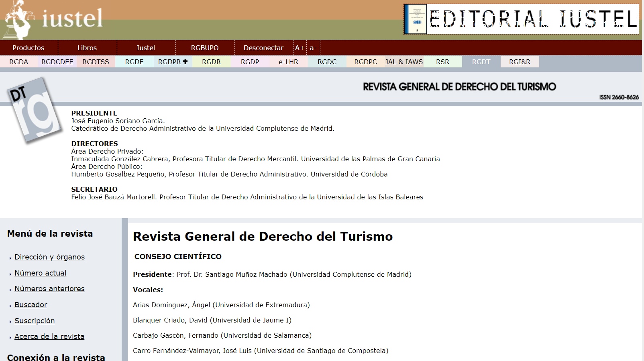The width and height of the screenshot is (644, 361).
Task: Open the Libros menu
Action: [x=87, y=48]
